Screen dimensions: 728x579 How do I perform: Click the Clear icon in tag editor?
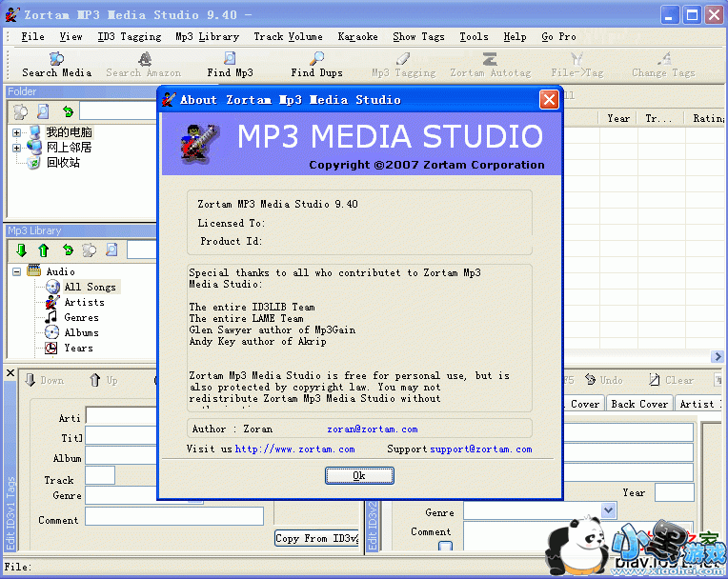pyautogui.click(x=655, y=380)
